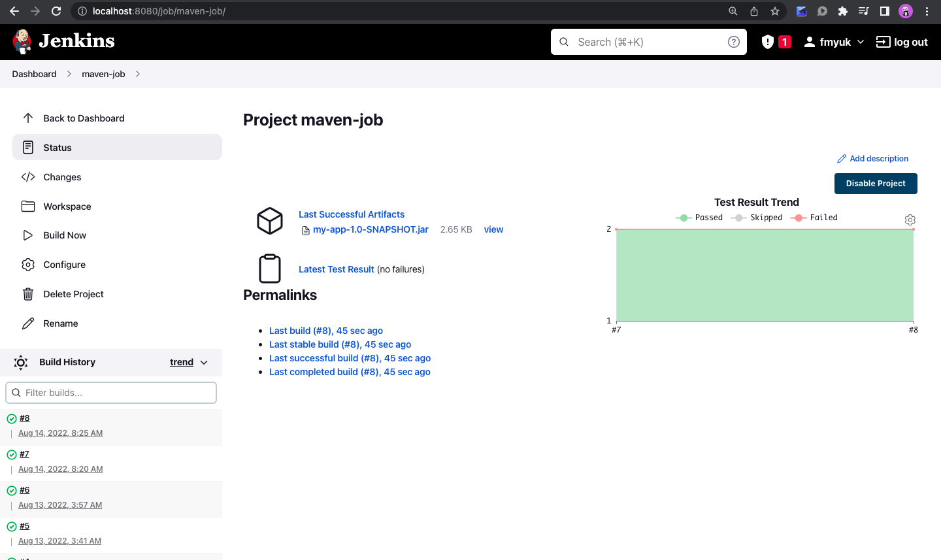Open the Workspace folder icon
The height and width of the screenshot is (560, 941).
pos(27,206)
